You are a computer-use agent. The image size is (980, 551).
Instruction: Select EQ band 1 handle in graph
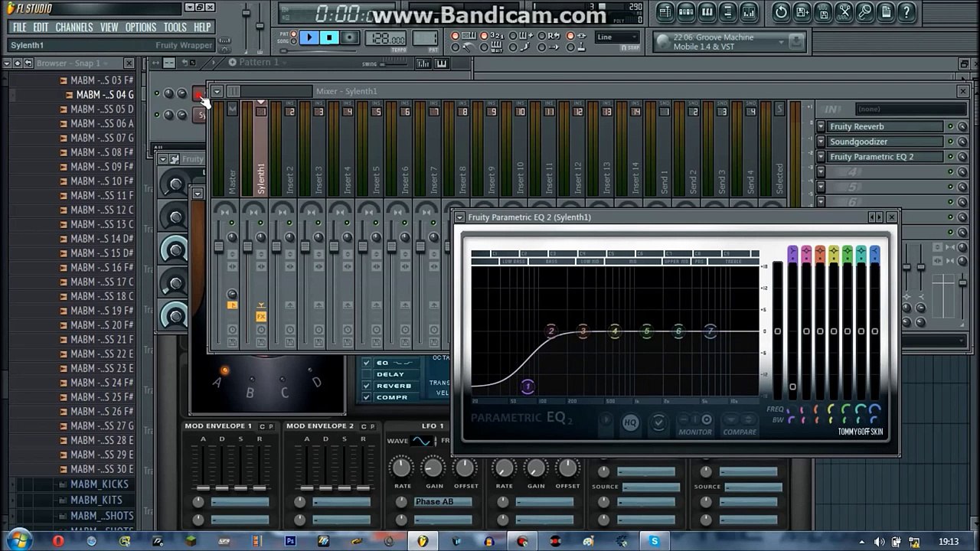(527, 386)
